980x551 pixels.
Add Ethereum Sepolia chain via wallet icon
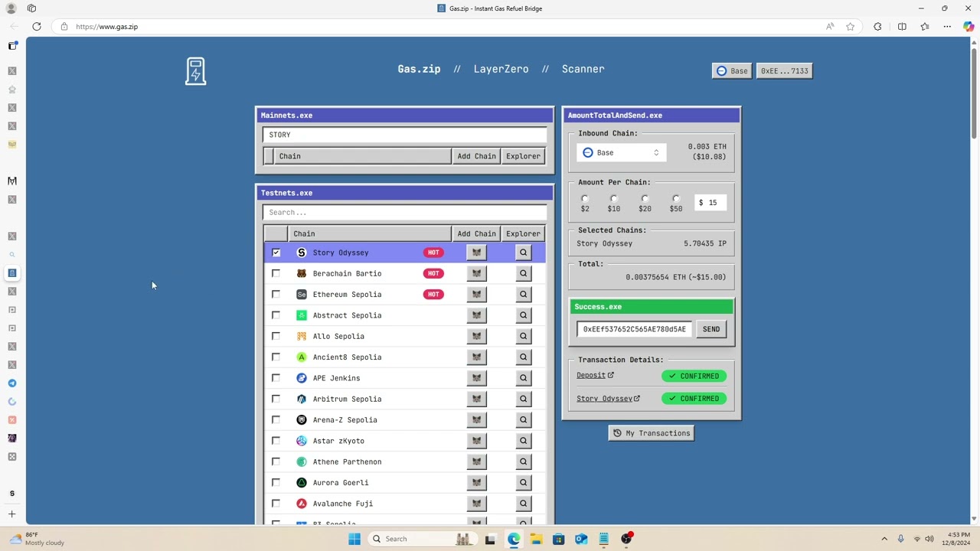click(x=476, y=295)
